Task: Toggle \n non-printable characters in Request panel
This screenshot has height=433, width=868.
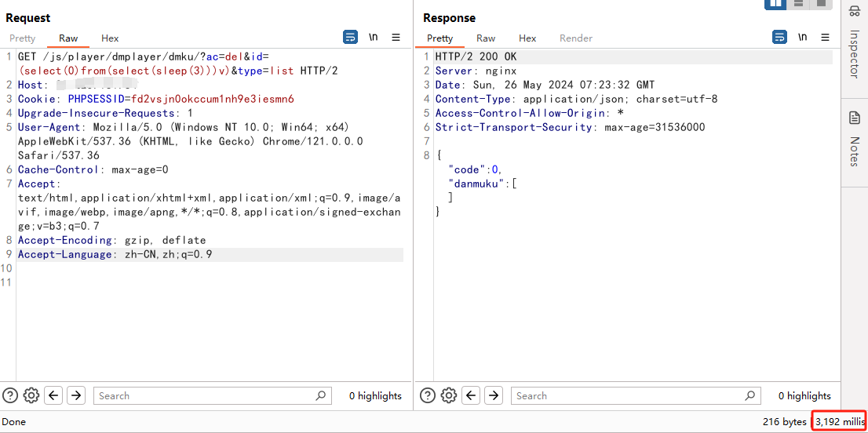Action: point(374,38)
